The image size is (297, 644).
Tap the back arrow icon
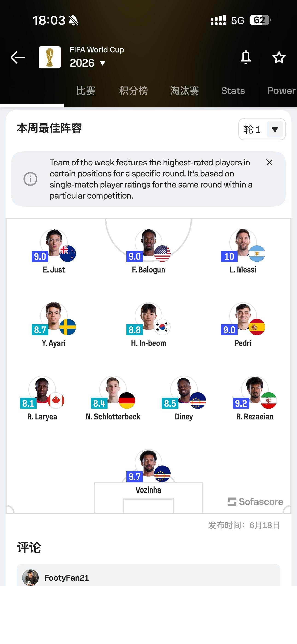pos(18,58)
